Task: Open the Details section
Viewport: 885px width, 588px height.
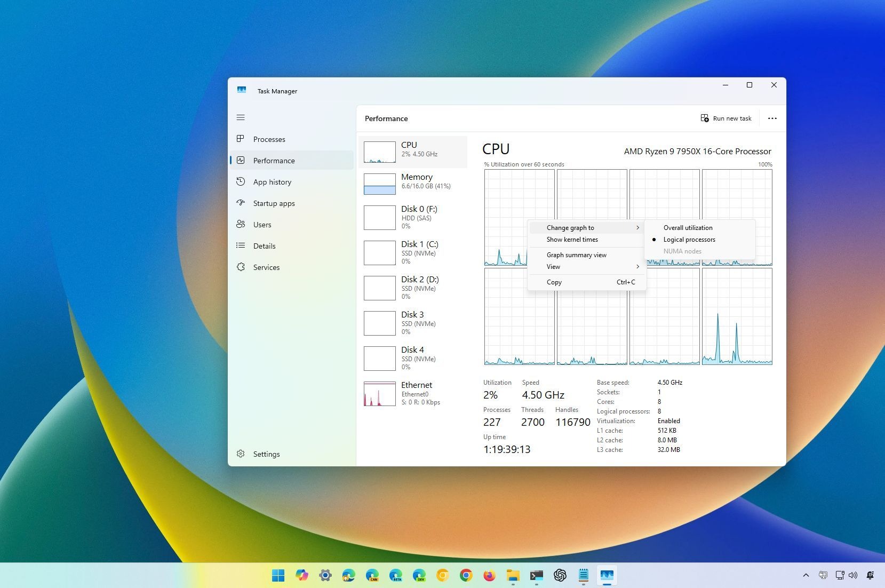Action: pyautogui.click(x=264, y=245)
